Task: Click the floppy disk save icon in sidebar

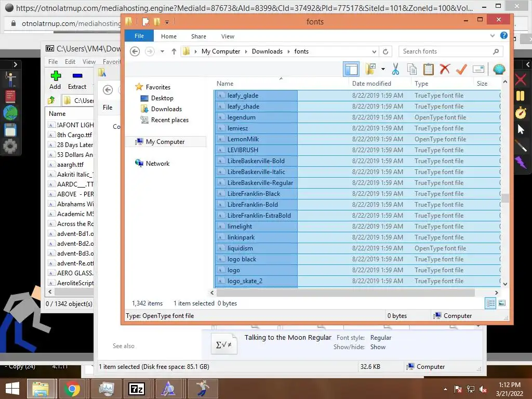Action: [10, 130]
